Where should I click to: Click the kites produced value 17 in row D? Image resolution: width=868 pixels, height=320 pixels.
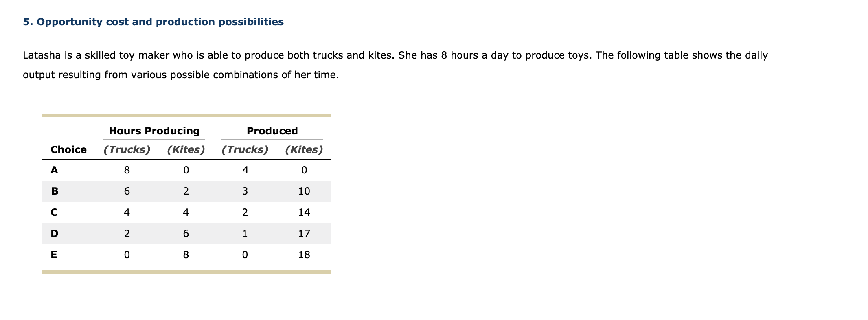point(304,234)
